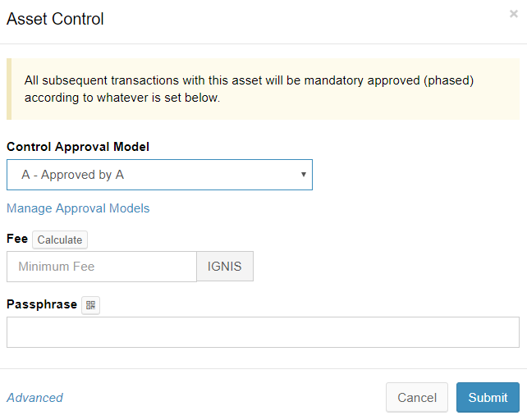Close the Asset Control dialog
Screen dimensions: 527x420
coord(514,14)
